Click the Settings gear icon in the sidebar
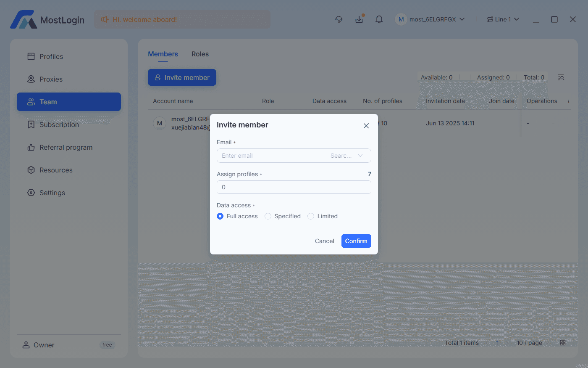 31,193
